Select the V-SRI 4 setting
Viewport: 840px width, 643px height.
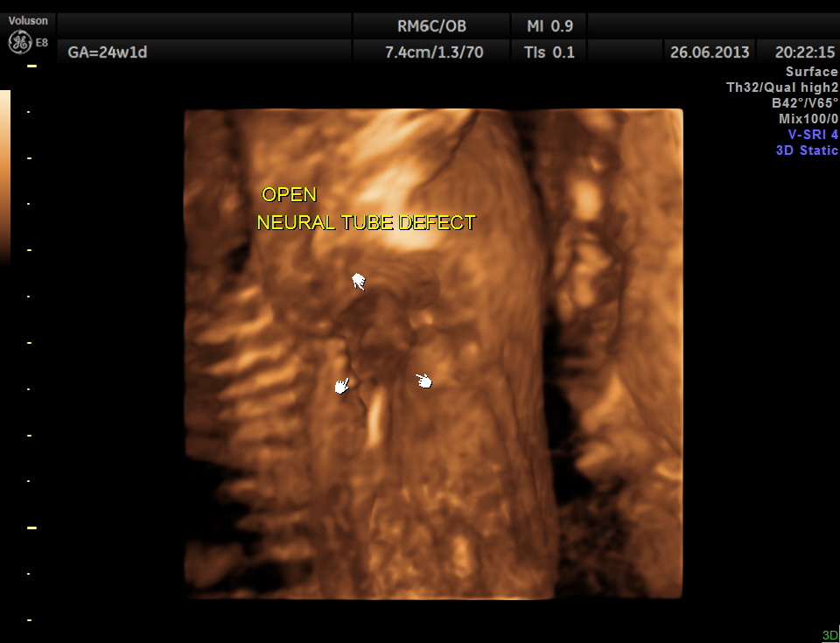[807, 135]
